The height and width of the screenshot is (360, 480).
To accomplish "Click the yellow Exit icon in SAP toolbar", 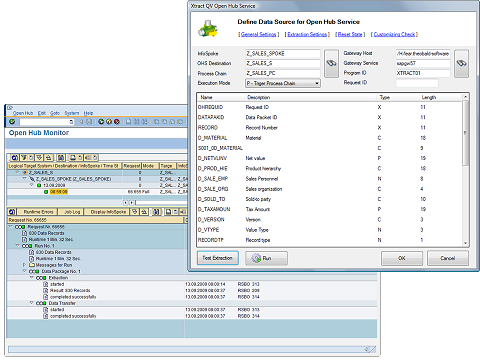I will coord(109,122).
